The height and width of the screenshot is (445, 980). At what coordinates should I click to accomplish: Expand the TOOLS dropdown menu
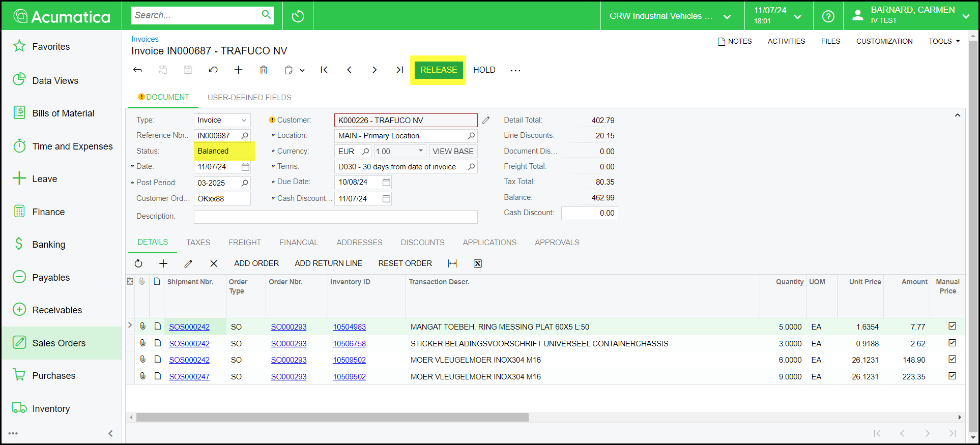pos(944,41)
